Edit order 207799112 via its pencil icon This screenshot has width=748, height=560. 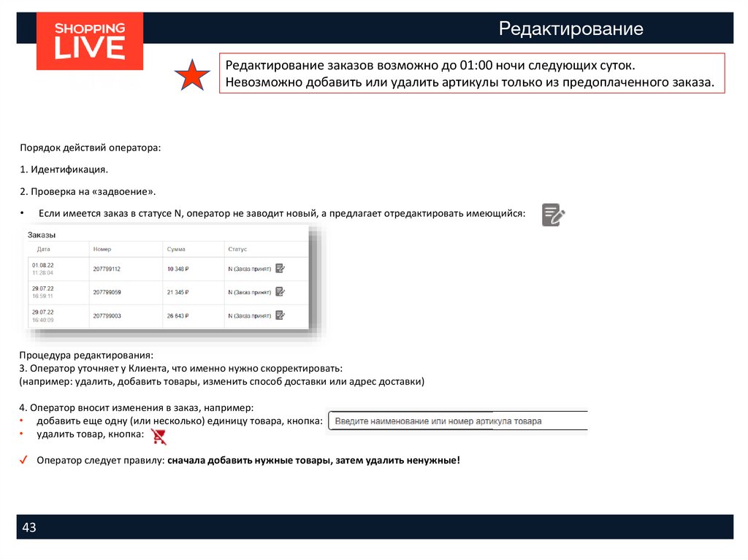coord(280,269)
